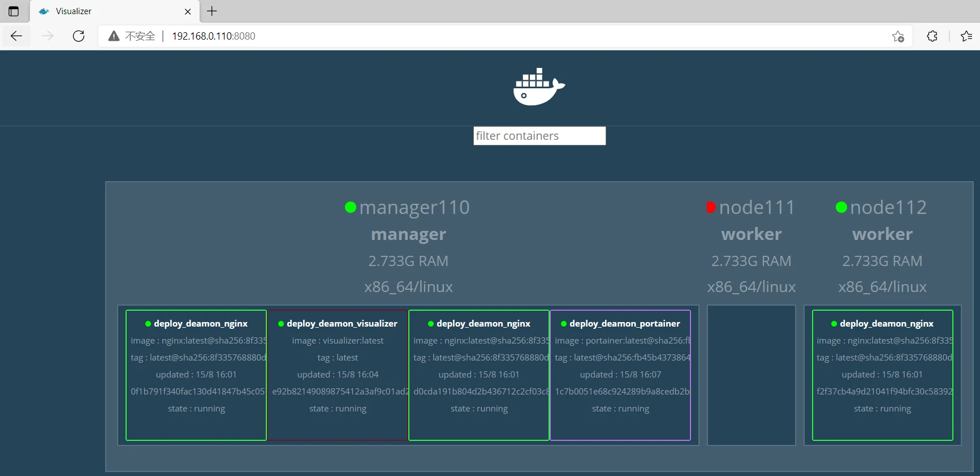
Task: Click container ID starting with d0cda191
Action: (x=481, y=392)
